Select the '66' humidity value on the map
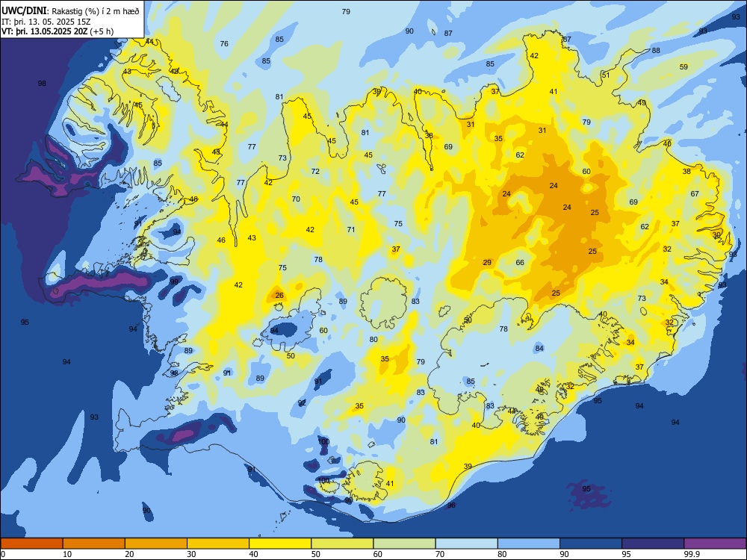This screenshot has width=747, height=560. [x=520, y=262]
